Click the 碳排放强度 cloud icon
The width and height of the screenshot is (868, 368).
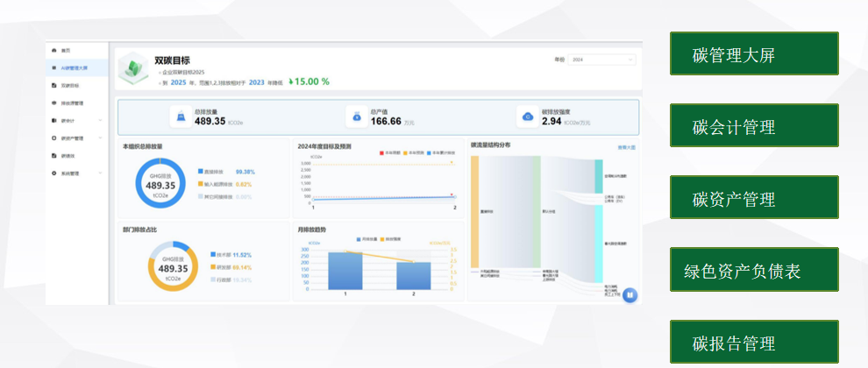pyautogui.click(x=528, y=117)
